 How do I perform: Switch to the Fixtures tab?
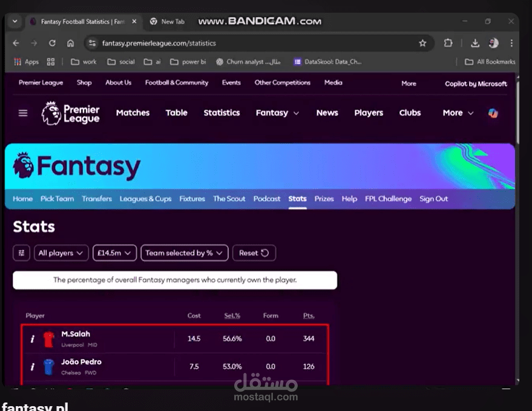(x=192, y=199)
